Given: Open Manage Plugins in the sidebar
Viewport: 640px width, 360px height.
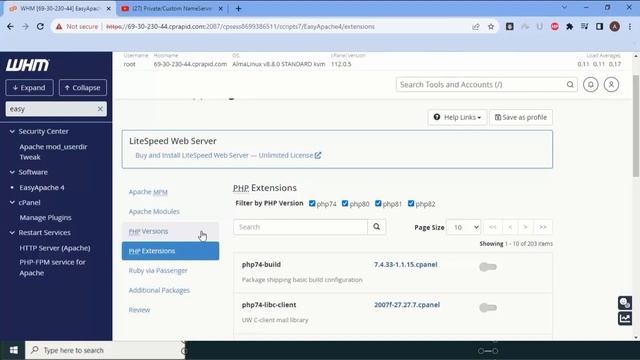Looking at the screenshot, I should tap(45, 218).
